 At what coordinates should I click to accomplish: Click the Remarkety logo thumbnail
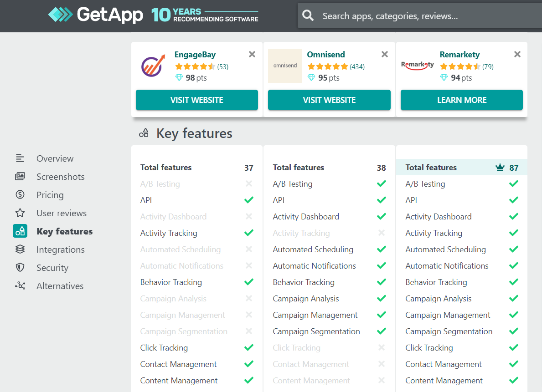417,65
